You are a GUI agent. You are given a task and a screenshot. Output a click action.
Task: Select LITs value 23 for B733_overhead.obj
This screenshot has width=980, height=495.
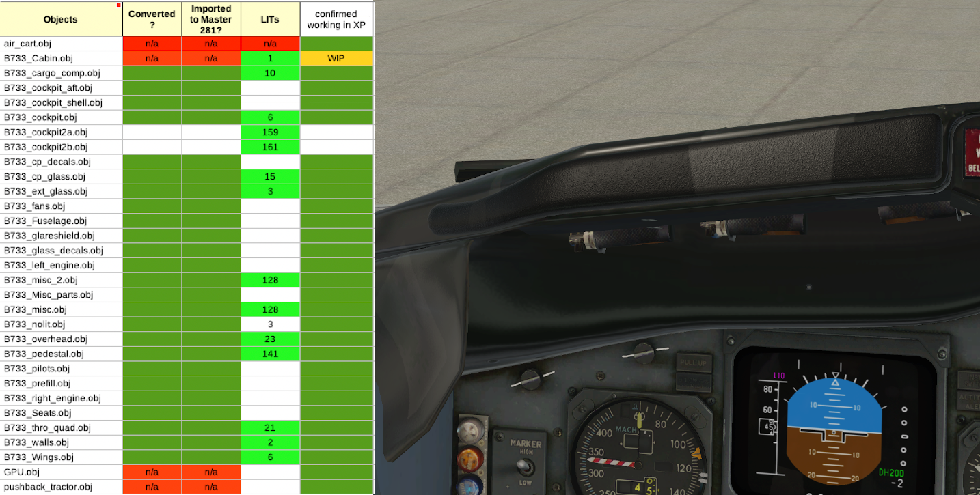click(270, 339)
